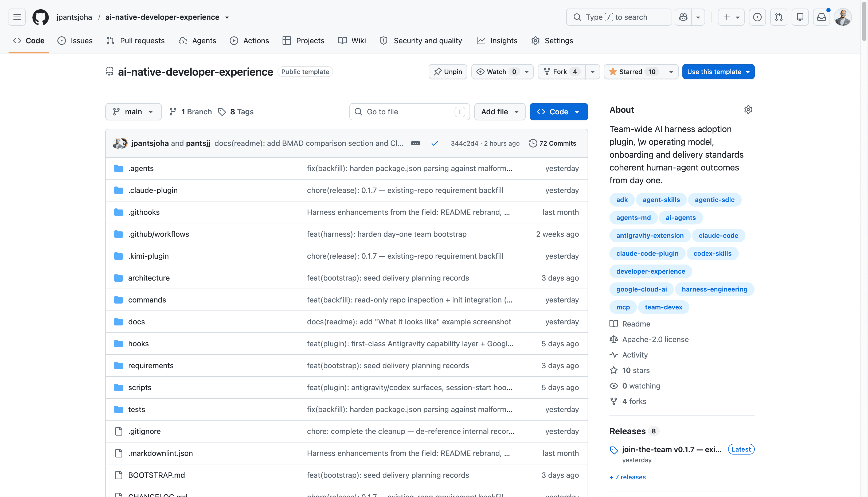Viewport: 868px width, 497px height.
Task: Expand the Watch options dropdown arrow
Action: point(526,72)
